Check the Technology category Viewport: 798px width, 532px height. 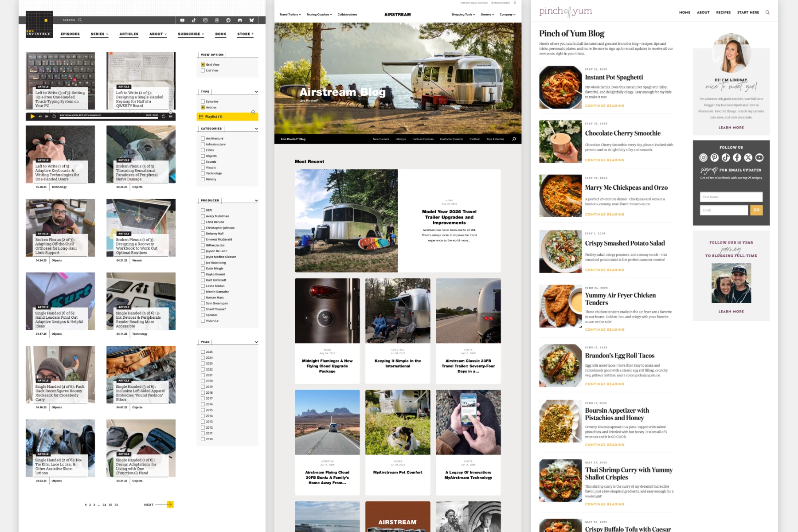click(x=203, y=173)
